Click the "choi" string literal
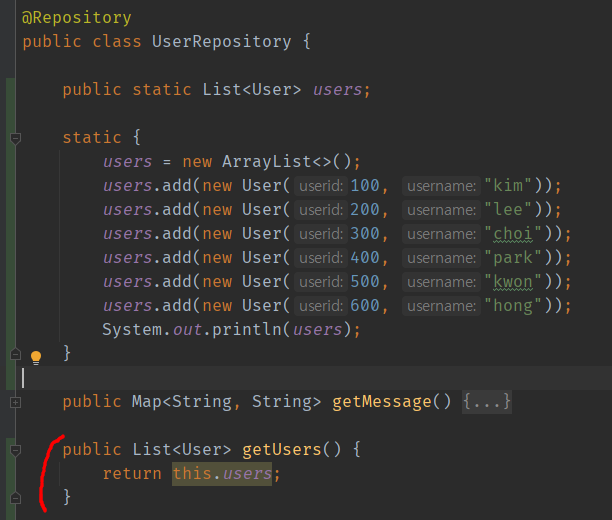This screenshot has width=612, height=520. tap(513, 234)
